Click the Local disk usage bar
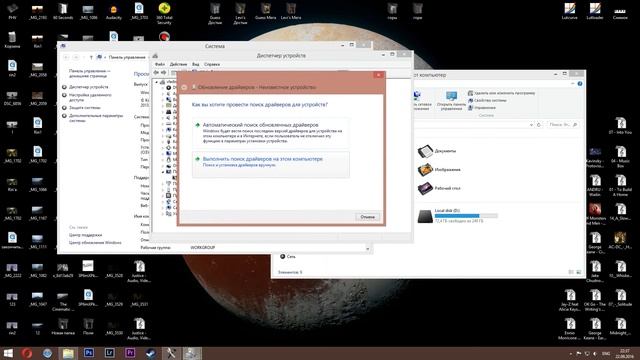640x360 pixels. [466, 216]
